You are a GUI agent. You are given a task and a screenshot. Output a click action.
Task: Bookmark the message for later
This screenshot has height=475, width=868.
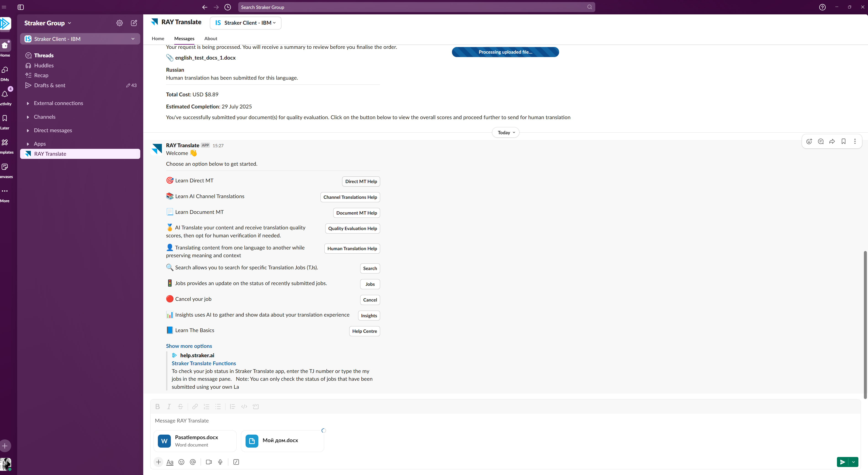843,141
